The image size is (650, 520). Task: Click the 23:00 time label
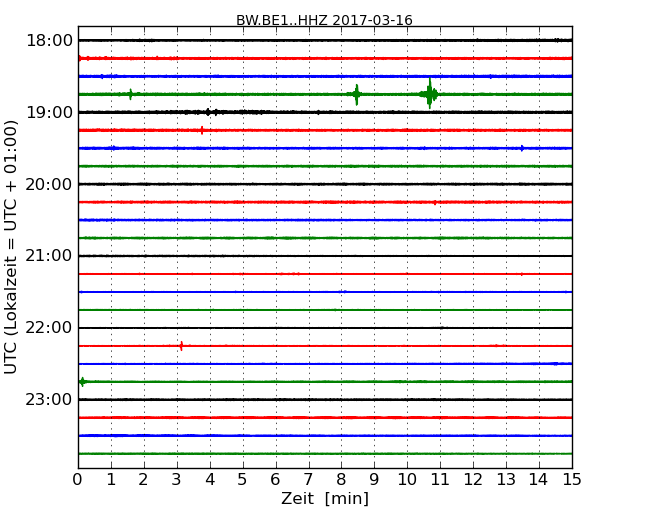tap(49, 399)
